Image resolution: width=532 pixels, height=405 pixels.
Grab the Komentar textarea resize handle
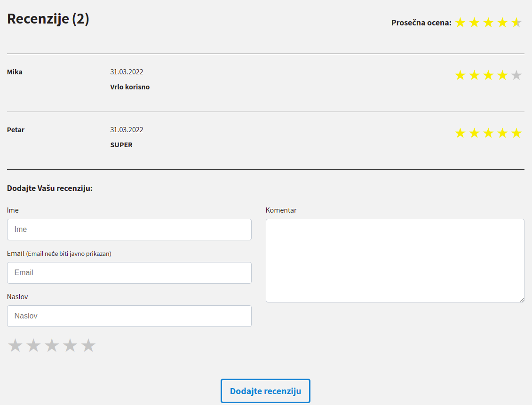(521, 299)
